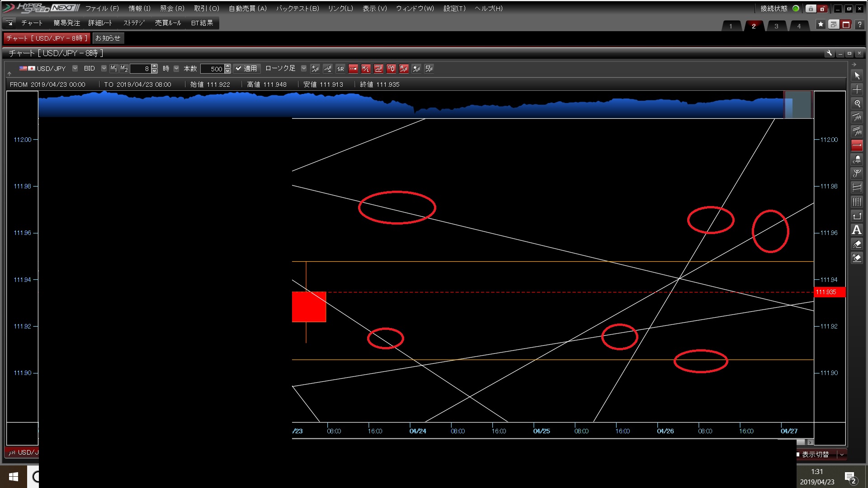Image resolution: width=868 pixels, height=488 pixels.
Task: Click the 簡易発注 toolbar button
Action: tap(66, 23)
